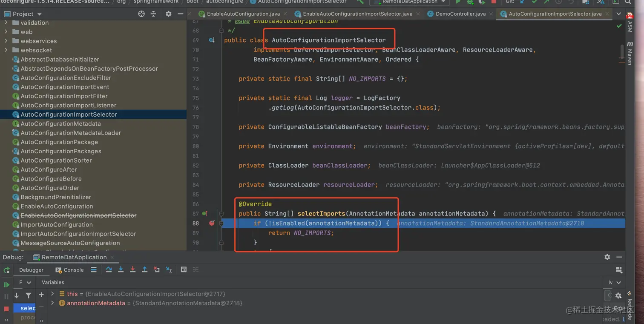Expand the websocket folder
The width and height of the screenshot is (644, 324).
pos(6,50)
